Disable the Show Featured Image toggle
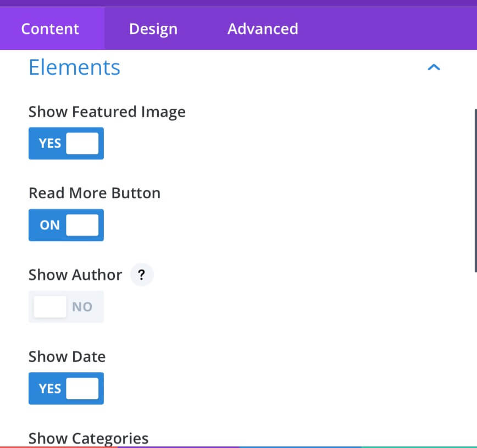 coord(66,143)
